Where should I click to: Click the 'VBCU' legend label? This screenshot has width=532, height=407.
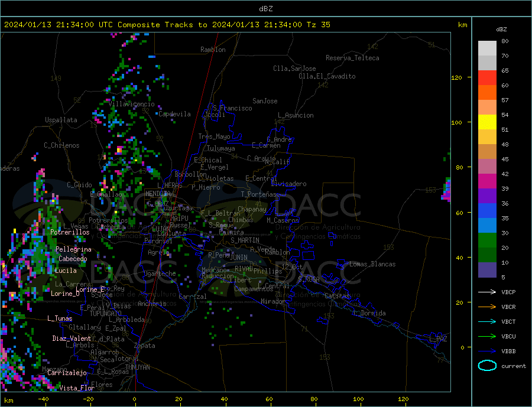pyautogui.click(x=508, y=337)
